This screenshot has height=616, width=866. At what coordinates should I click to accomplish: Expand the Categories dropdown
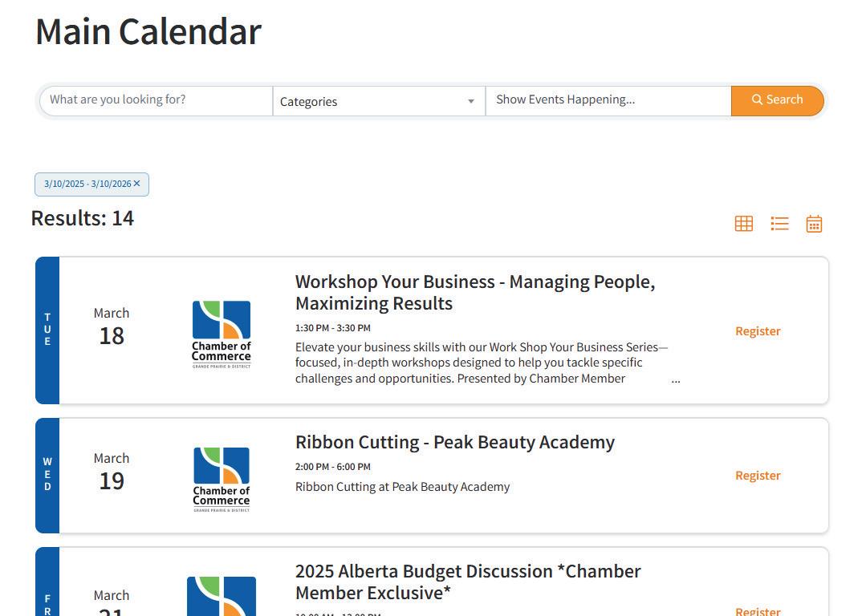point(379,101)
